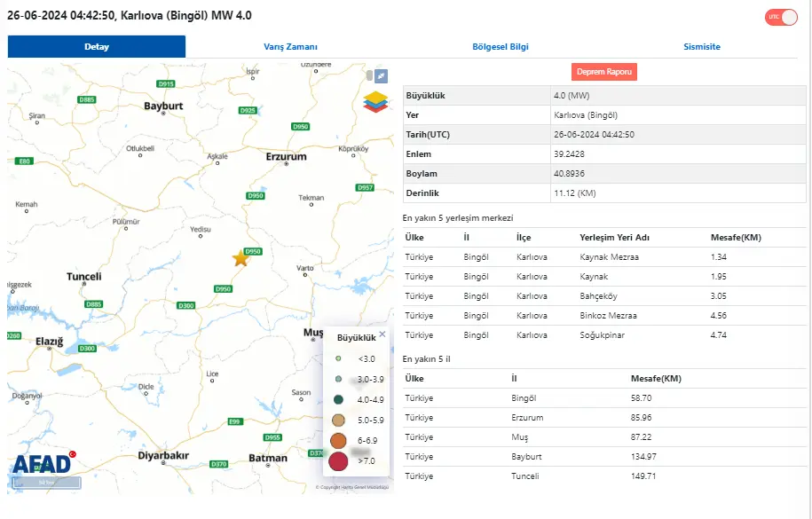Click the D955 road shield near Batman

pyautogui.click(x=273, y=437)
